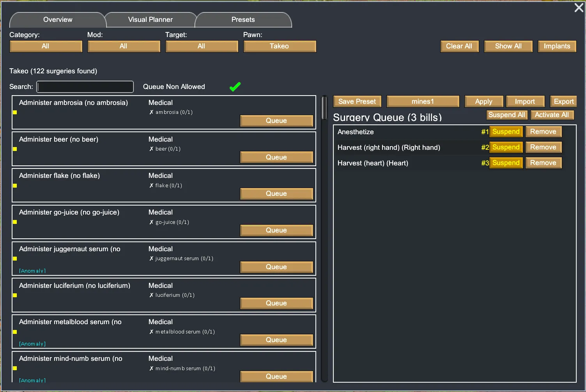The height and width of the screenshot is (392, 586).
Task: Click yellow marker beside Administer ambrosia
Action: pos(15,112)
